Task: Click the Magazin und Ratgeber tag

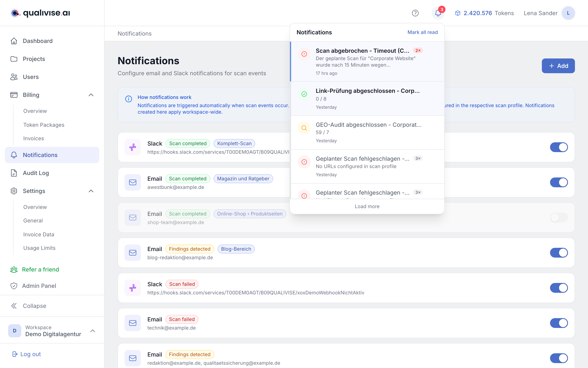Action: [x=243, y=179]
